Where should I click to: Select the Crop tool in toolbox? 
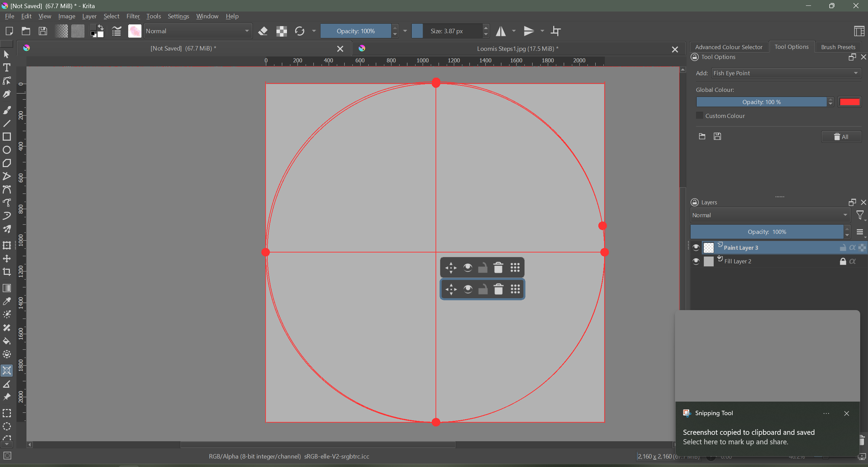(x=6, y=272)
